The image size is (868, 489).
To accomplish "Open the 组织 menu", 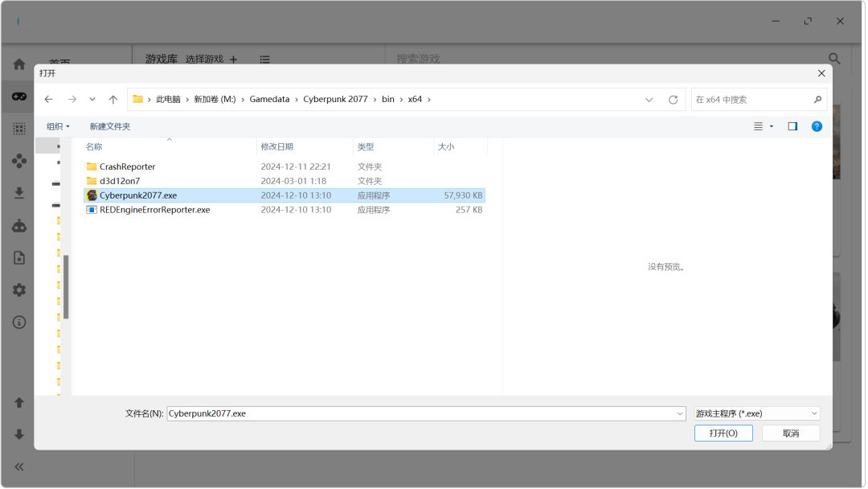I will (58, 126).
